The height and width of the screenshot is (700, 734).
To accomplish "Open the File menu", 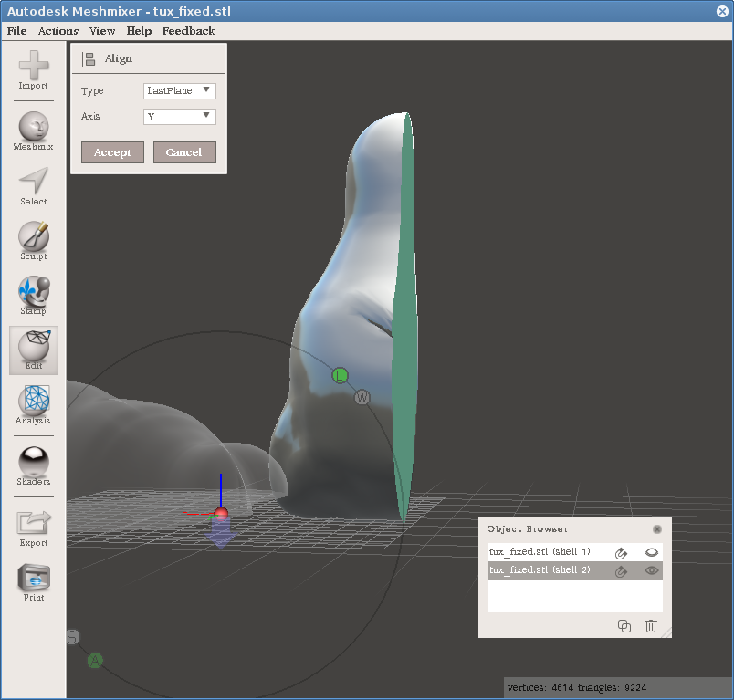I will (16, 31).
